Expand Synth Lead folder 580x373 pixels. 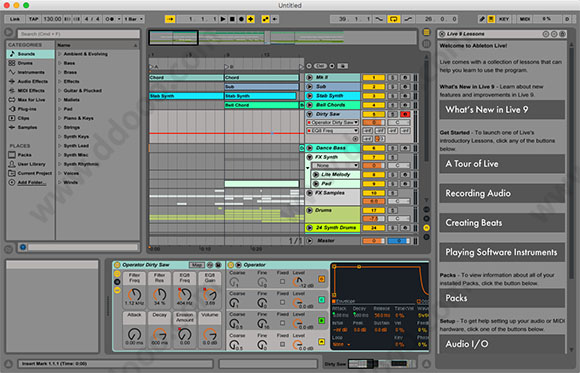[60, 146]
